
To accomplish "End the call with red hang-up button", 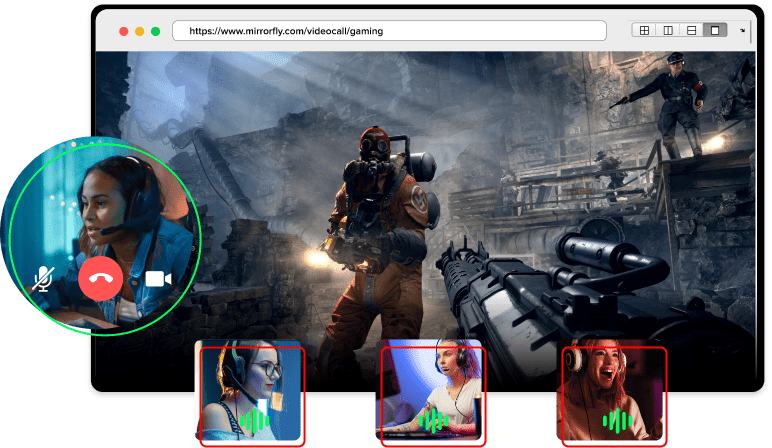I will [x=100, y=279].
